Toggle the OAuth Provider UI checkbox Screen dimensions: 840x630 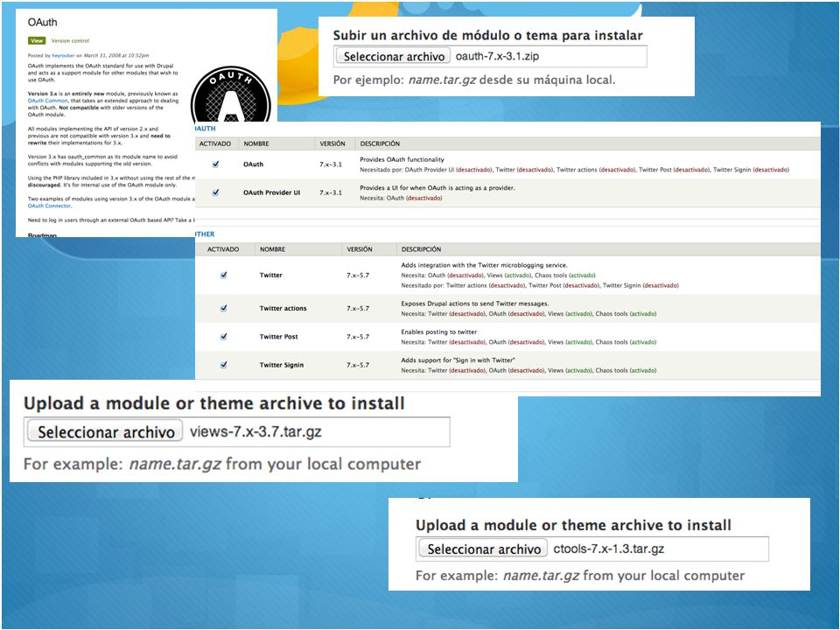pos(215,192)
